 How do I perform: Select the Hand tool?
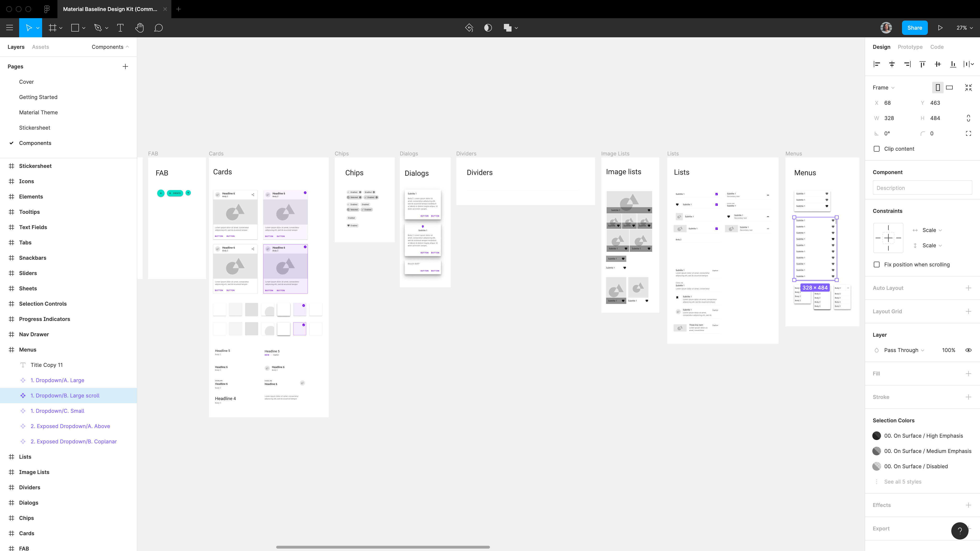(x=139, y=28)
